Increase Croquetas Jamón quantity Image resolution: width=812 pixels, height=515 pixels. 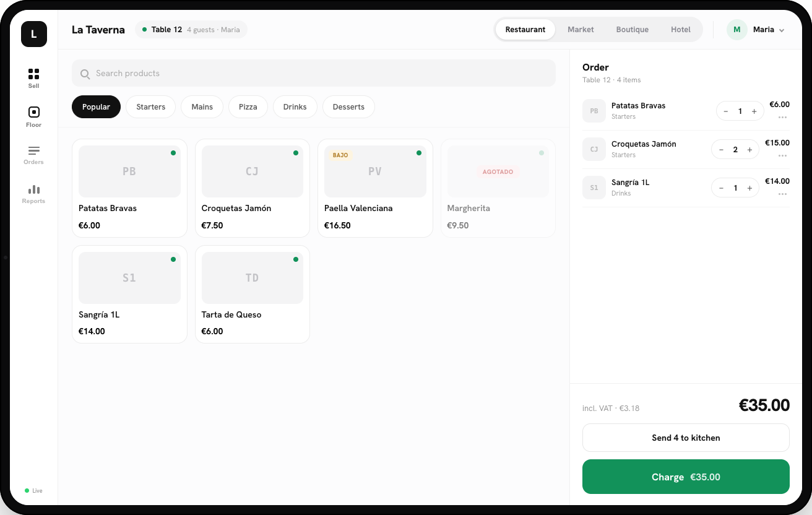pos(749,150)
